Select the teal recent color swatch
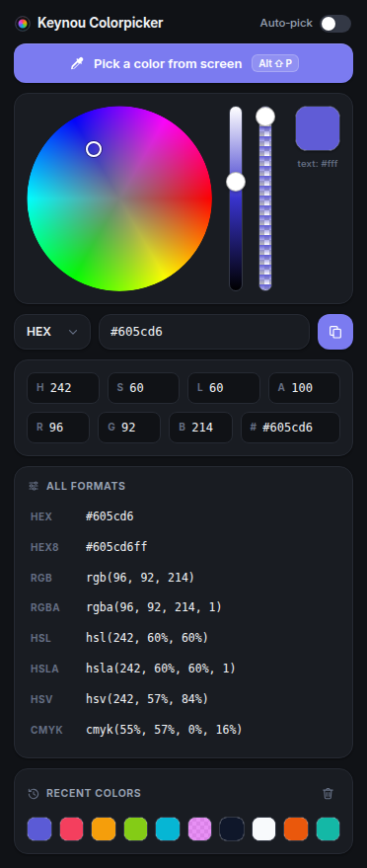Viewport: 367px width, 868px height. [328, 829]
